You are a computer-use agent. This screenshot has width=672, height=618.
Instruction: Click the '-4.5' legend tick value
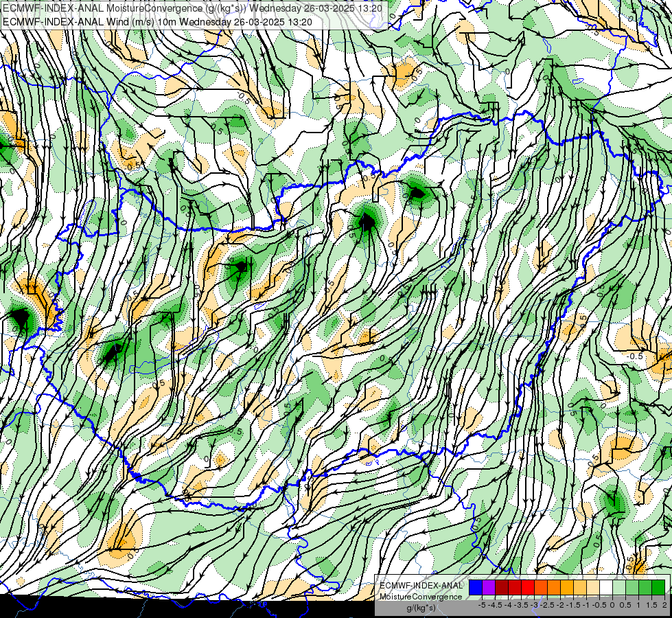pos(495,605)
